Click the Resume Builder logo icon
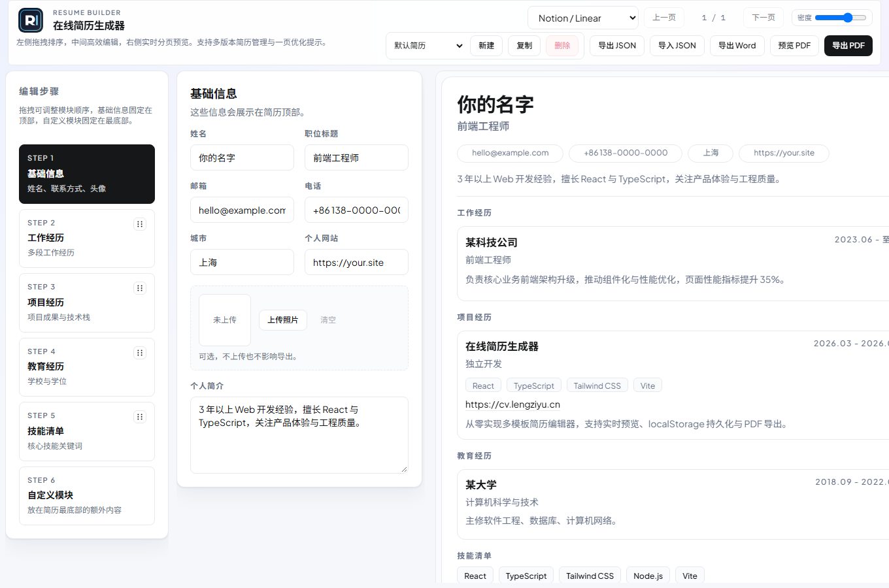 point(31,20)
